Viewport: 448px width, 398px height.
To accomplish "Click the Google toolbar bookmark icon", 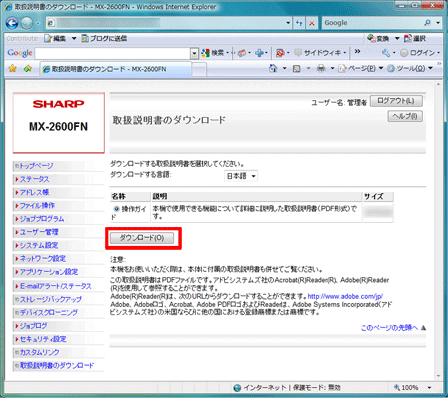I will click(x=242, y=53).
